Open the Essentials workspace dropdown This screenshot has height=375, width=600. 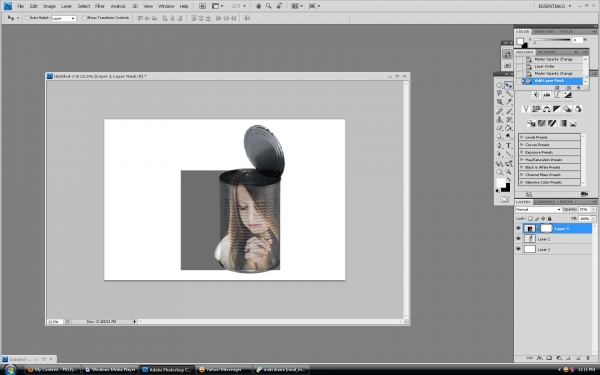(x=554, y=6)
